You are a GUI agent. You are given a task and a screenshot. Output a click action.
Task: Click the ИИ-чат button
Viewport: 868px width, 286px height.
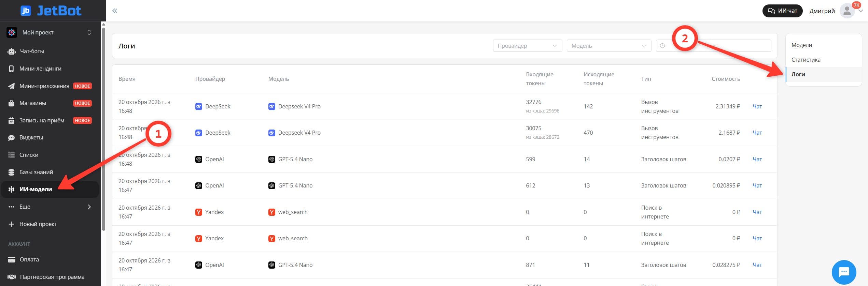(782, 11)
